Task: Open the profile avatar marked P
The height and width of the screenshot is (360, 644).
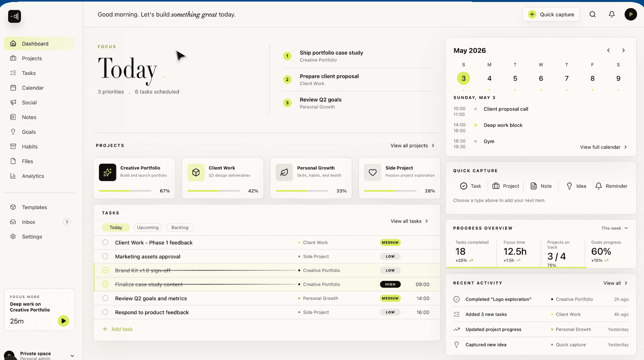Action: coord(631,14)
